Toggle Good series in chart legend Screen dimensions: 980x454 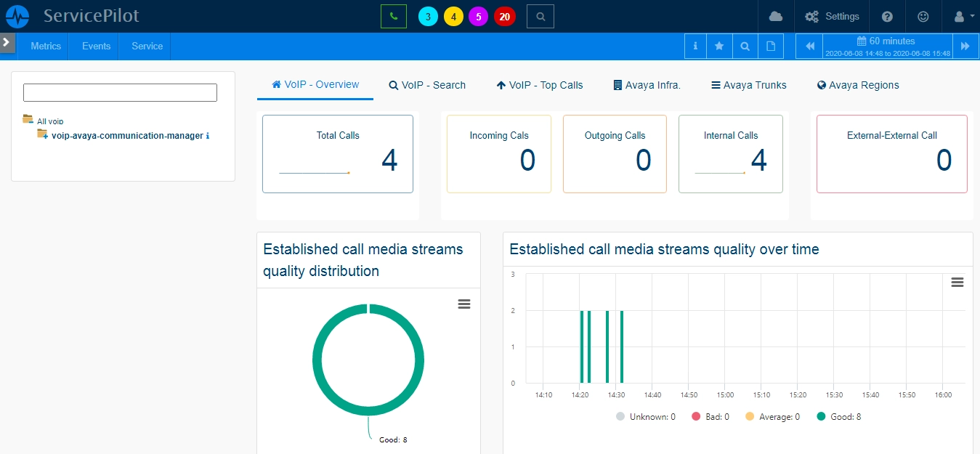tap(839, 417)
